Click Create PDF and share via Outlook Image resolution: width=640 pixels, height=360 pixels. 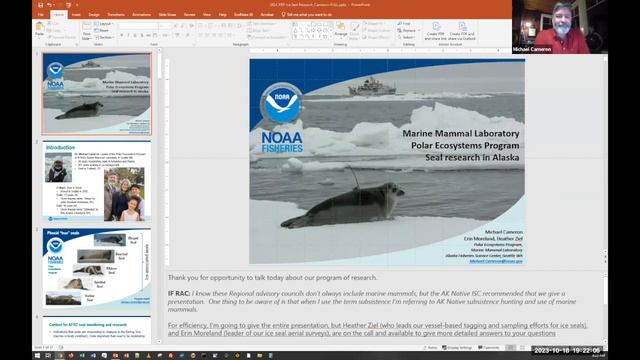pos(462,31)
